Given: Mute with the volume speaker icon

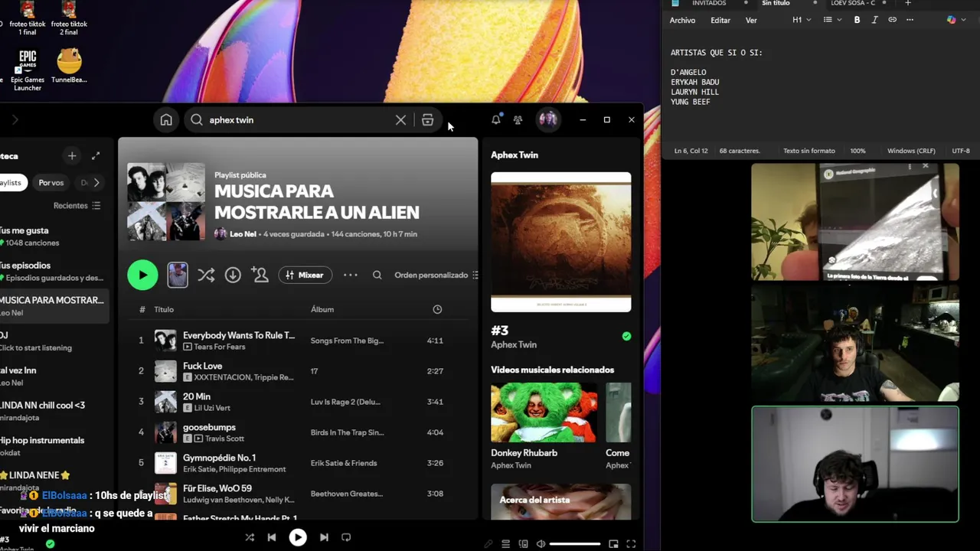Looking at the screenshot, I should pyautogui.click(x=541, y=544).
